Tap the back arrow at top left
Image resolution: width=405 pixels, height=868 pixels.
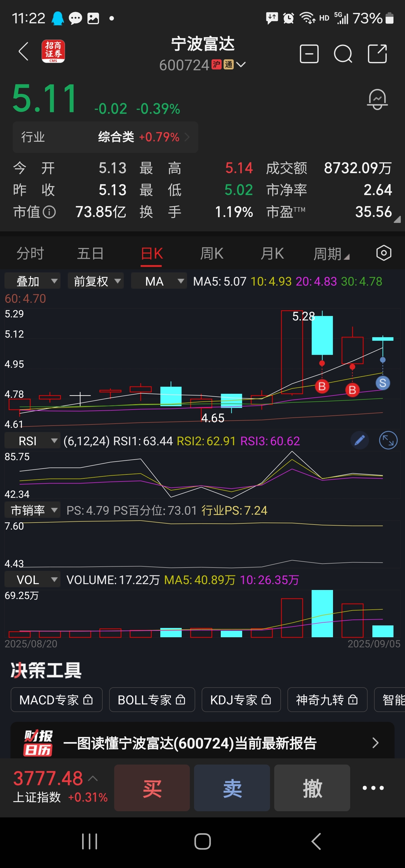pyautogui.click(x=23, y=52)
